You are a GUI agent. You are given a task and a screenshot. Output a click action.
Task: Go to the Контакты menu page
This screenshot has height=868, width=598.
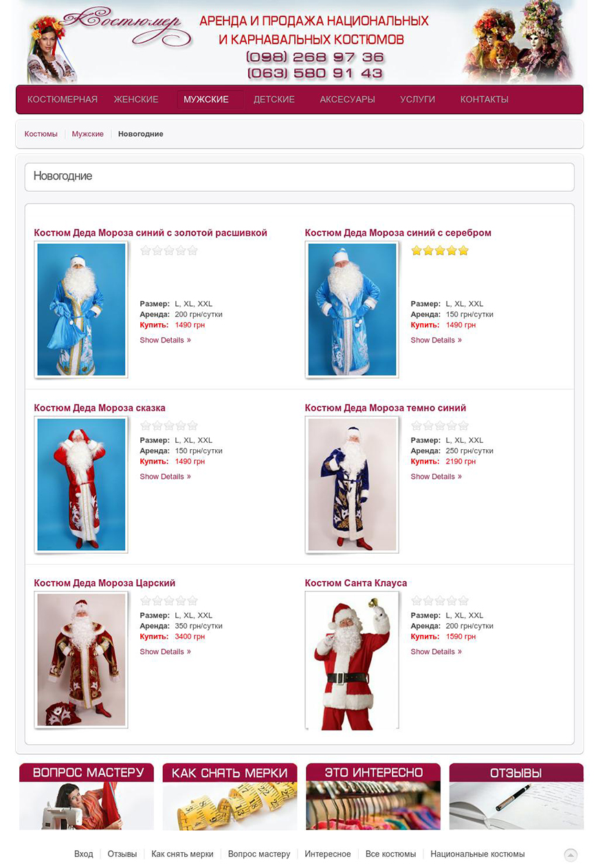click(485, 100)
